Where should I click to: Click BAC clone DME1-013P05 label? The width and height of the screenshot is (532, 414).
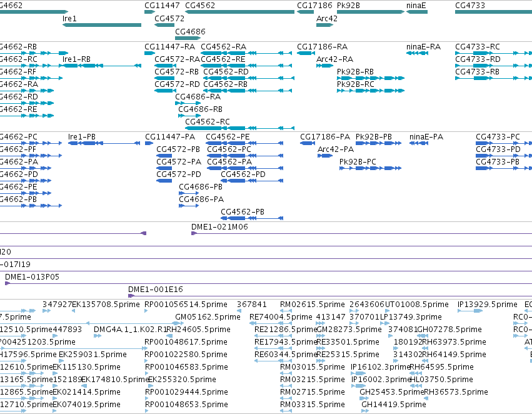coord(32,277)
